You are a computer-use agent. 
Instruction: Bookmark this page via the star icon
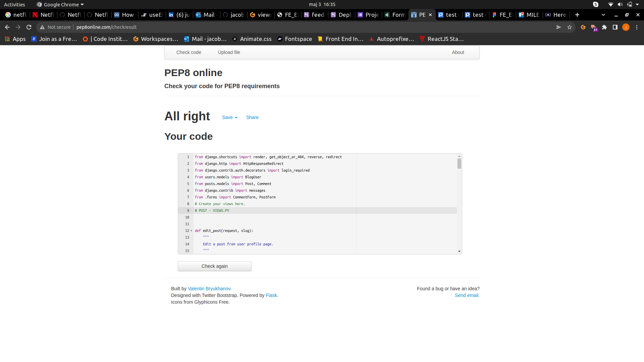[570, 27]
